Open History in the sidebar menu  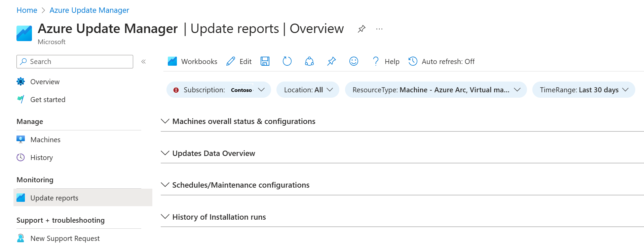(41, 158)
